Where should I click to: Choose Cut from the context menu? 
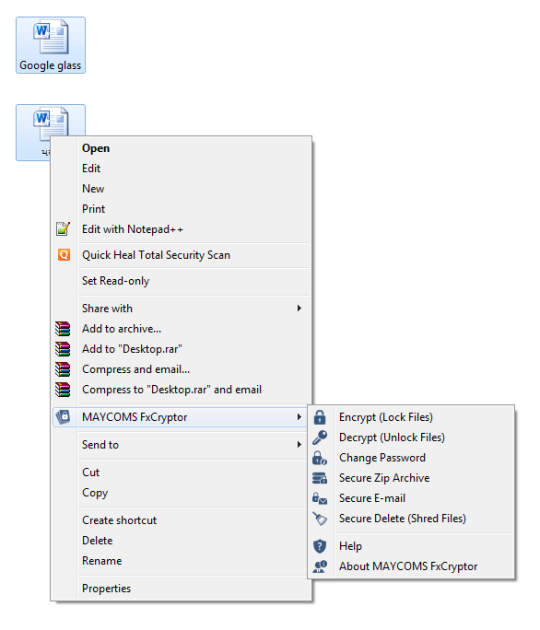pos(182,472)
